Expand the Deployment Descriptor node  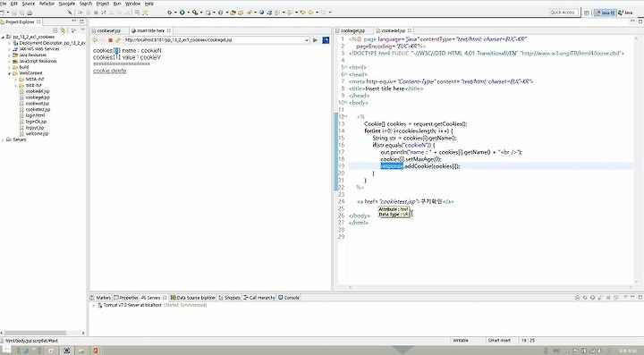[9, 43]
